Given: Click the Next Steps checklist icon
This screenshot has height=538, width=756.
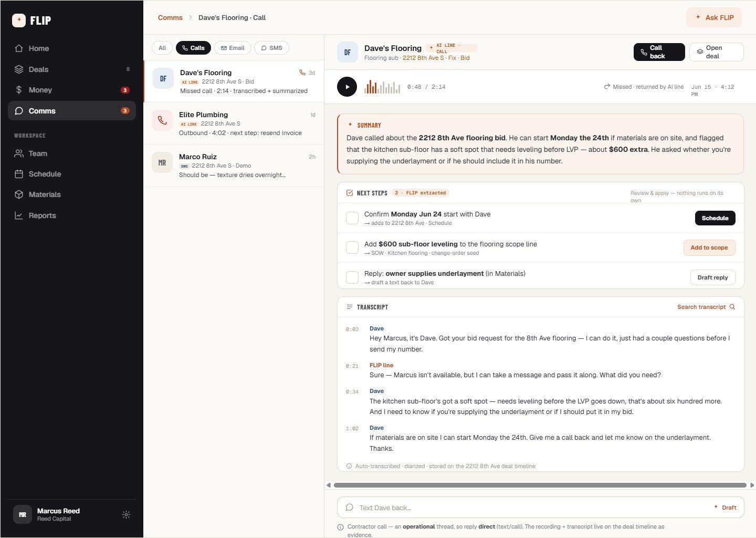Looking at the screenshot, I should pyautogui.click(x=350, y=193).
